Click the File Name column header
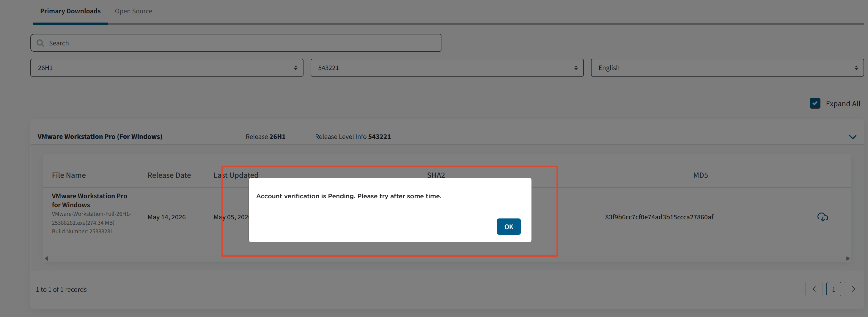The height and width of the screenshot is (317, 868). pos(69,175)
